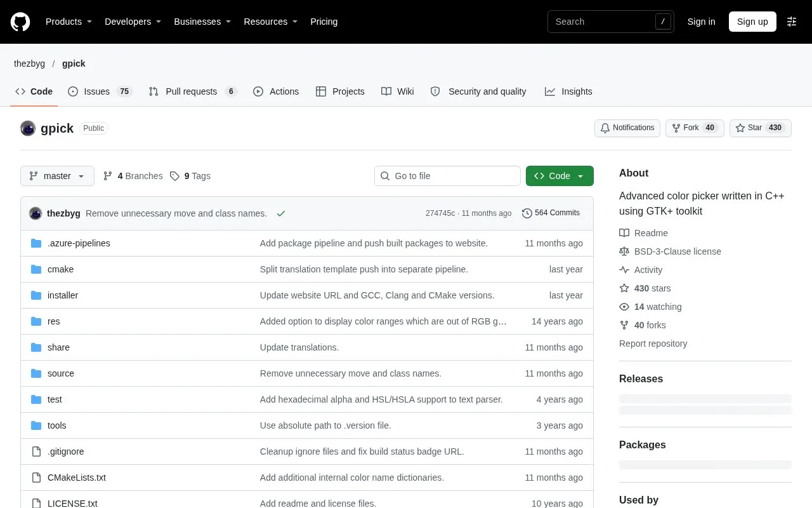Fork the repository via Fork button

695,128
